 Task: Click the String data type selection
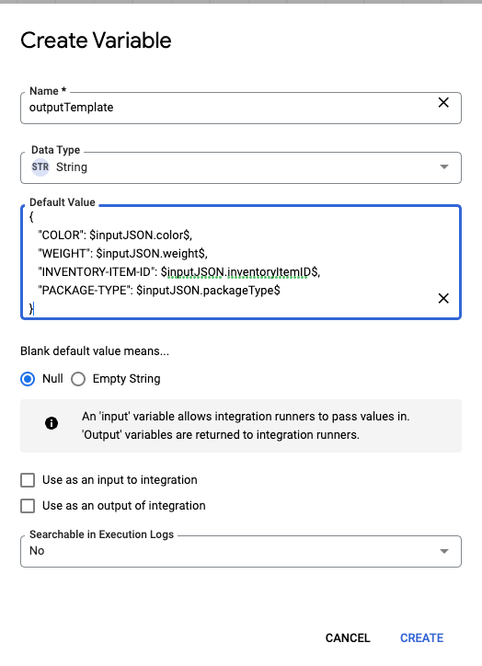[x=71, y=167]
